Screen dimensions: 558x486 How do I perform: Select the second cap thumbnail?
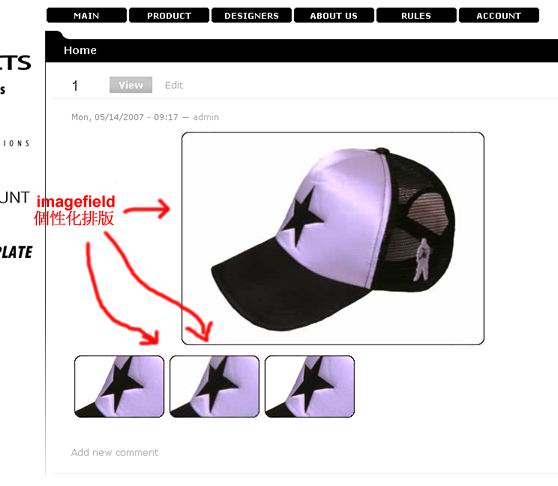click(x=215, y=386)
